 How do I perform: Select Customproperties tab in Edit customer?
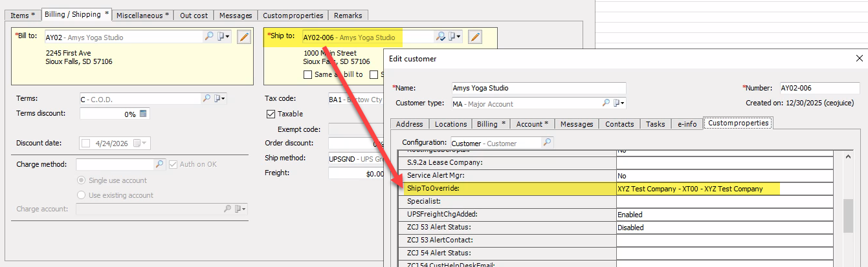point(738,123)
